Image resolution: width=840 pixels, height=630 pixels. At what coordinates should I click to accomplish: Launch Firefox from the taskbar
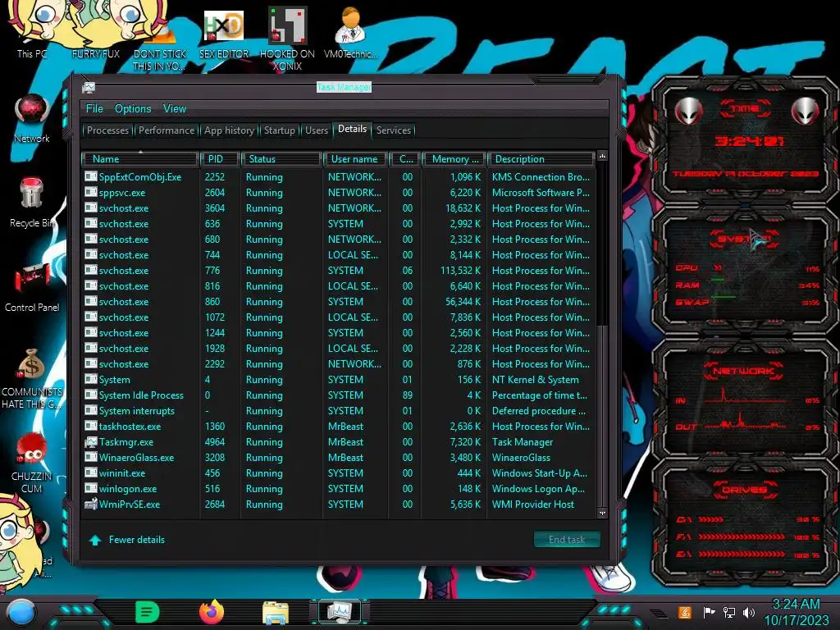(211, 612)
